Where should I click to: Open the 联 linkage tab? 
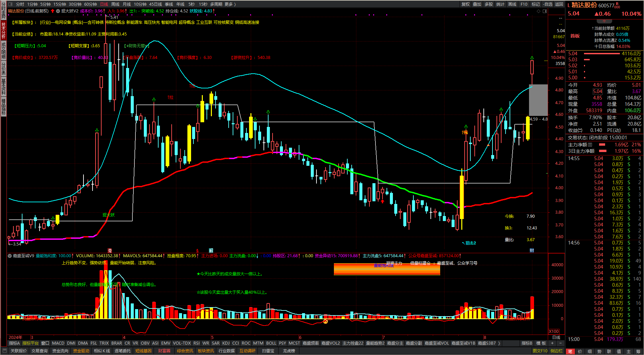coord(609,351)
